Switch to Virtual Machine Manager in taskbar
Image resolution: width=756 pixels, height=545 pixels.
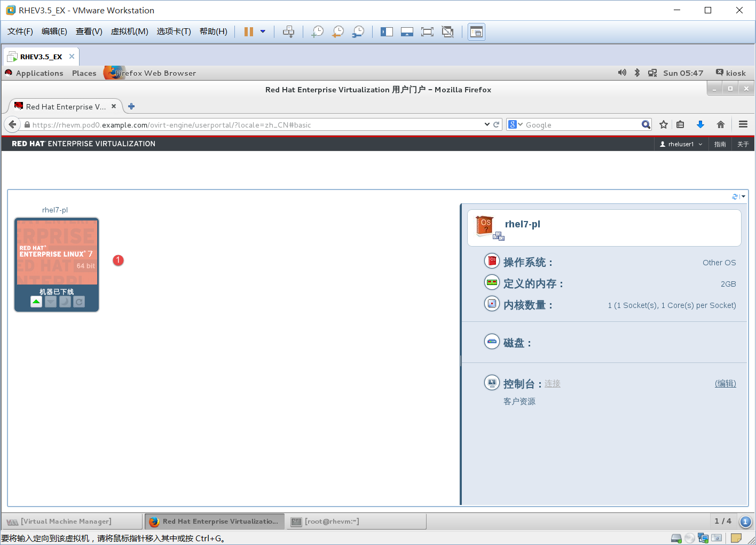(x=72, y=522)
